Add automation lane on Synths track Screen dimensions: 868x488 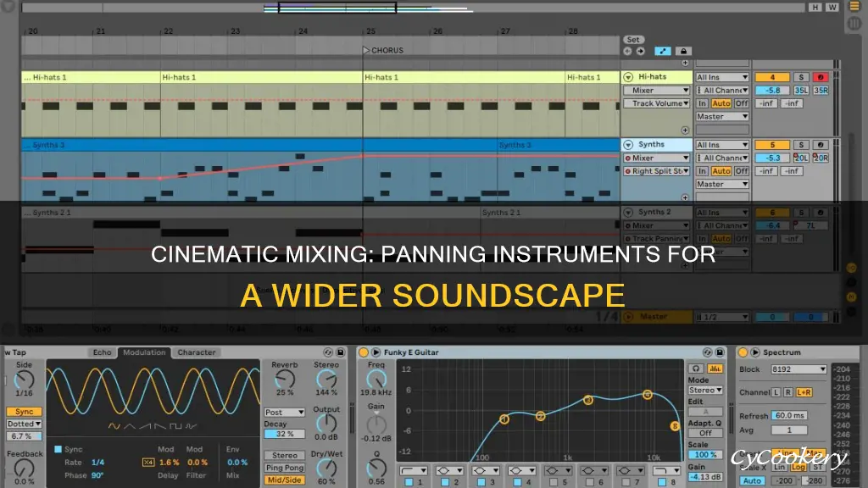pyautogui.click(x=685, y=197)
